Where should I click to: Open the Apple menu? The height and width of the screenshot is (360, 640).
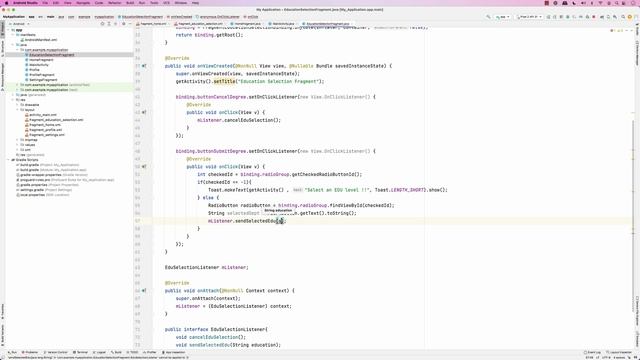click(x=6, y=3)
